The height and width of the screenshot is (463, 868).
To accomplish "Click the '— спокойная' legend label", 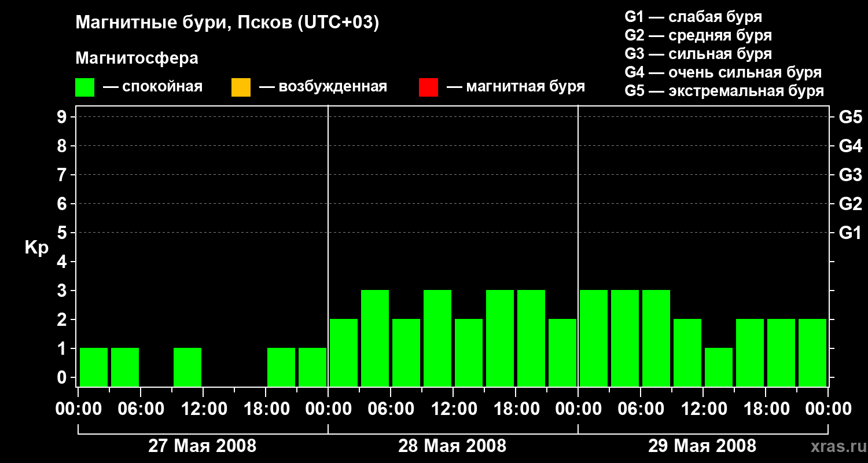I will 153,87.
